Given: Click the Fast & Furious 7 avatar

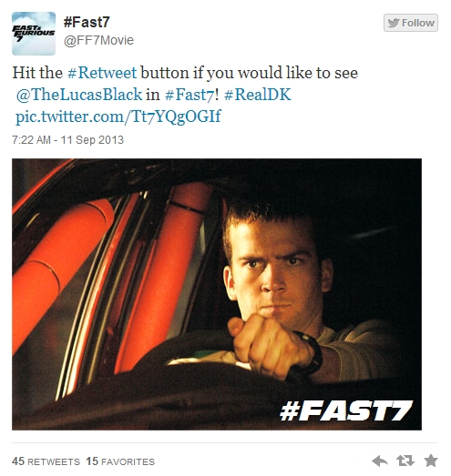Looking at the screenshot, I should tap(34, 34).
